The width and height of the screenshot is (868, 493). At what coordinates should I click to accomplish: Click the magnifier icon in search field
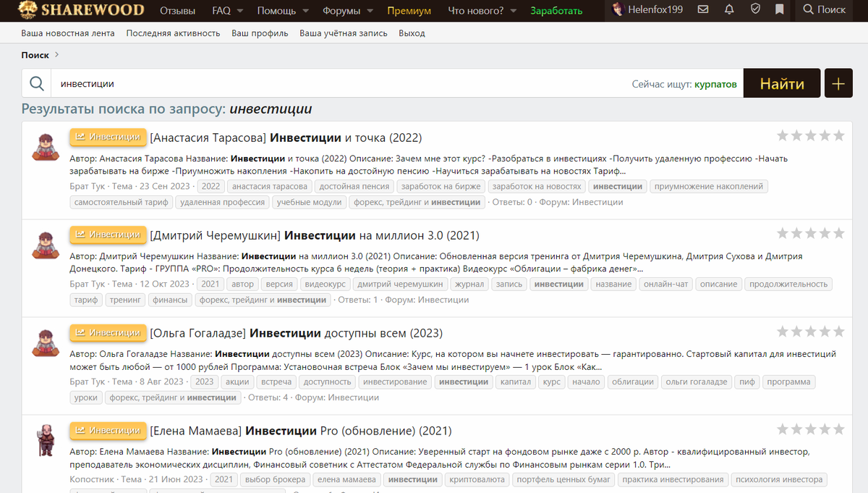pos(36,83)
